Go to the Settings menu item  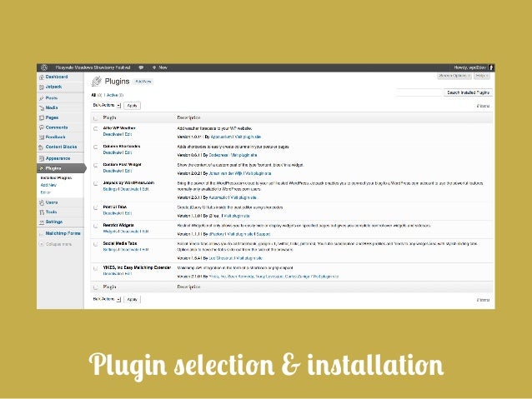point(54,222)
